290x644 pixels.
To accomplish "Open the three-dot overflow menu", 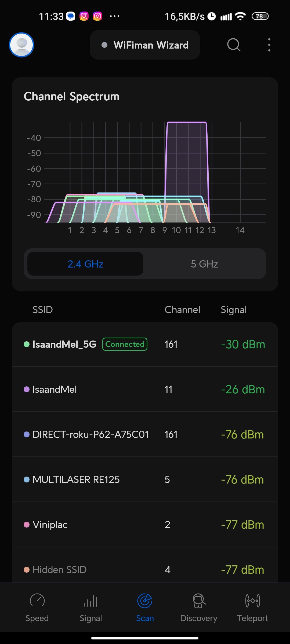I will pyautogui.click(x=269, y=45).
